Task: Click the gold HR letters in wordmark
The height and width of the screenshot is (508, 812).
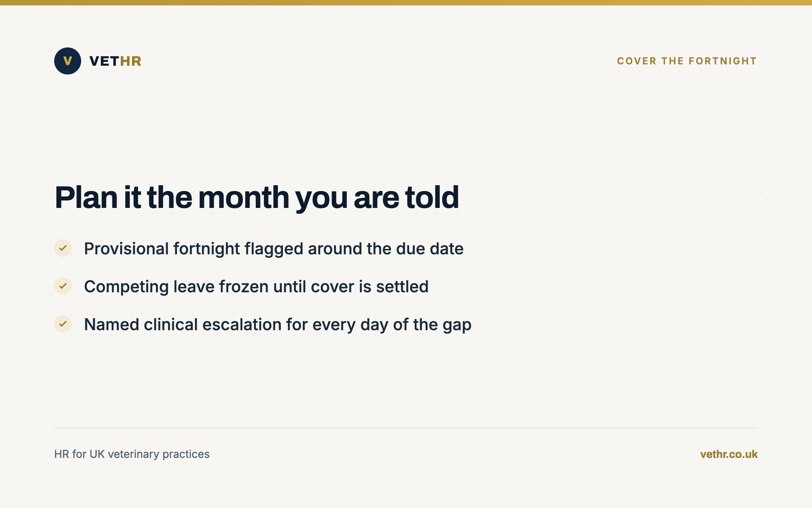Action: click(130, 61)
